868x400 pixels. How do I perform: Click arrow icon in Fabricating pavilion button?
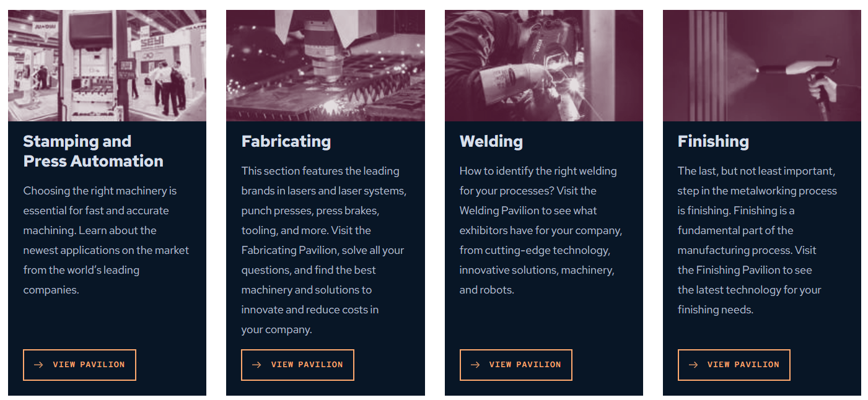256,365
